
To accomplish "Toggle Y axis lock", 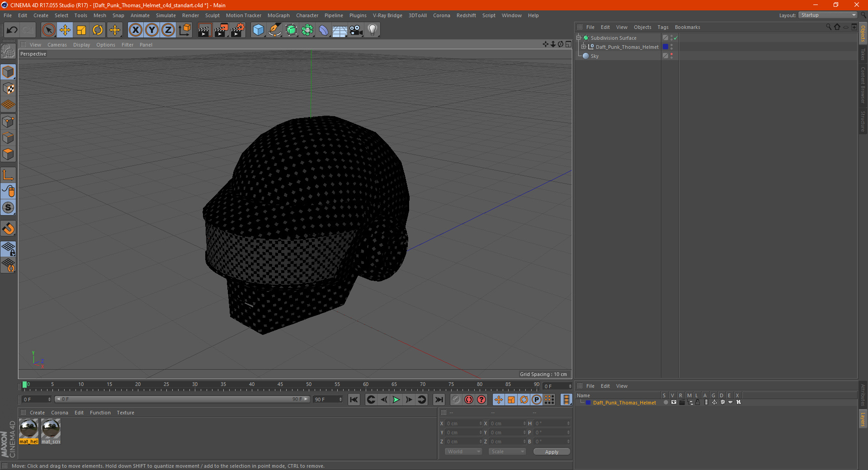I will 152,30.
